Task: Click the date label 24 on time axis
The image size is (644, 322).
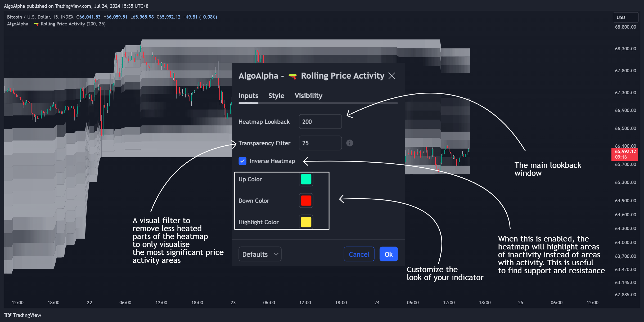Action: click(377, 302)
